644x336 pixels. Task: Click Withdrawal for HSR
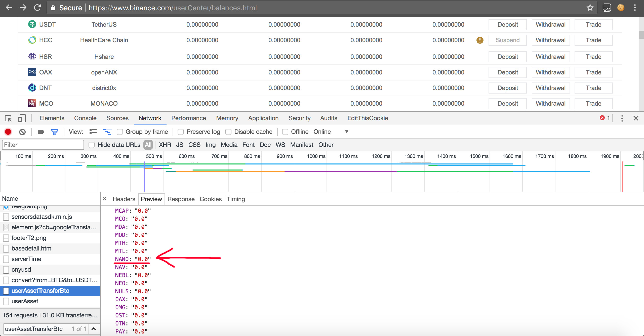pos(551,57)
